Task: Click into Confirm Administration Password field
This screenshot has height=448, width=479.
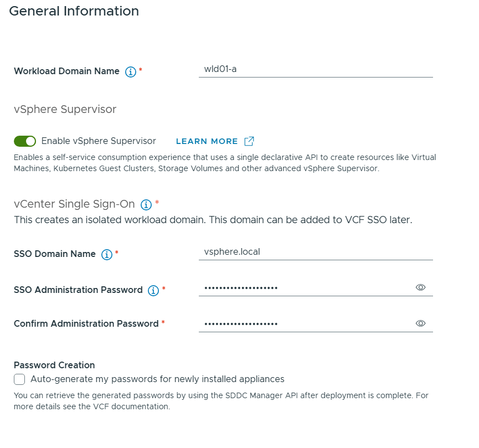Action: point(305,324)
